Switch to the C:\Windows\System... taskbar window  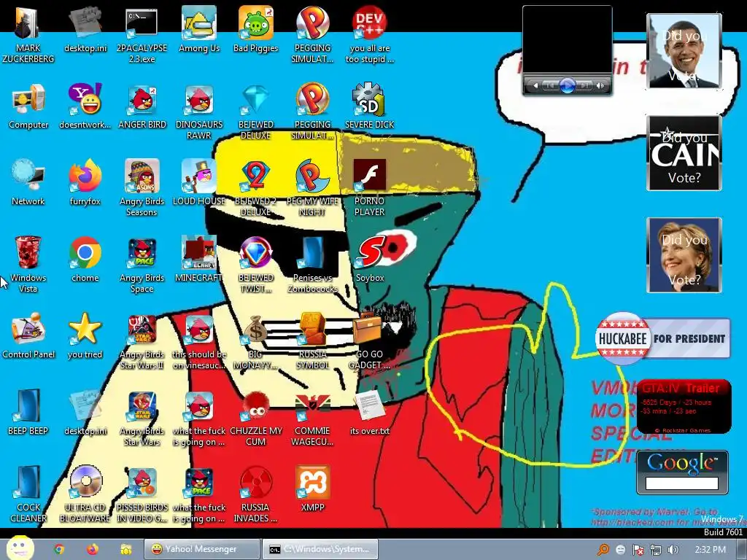pos(320,549)
